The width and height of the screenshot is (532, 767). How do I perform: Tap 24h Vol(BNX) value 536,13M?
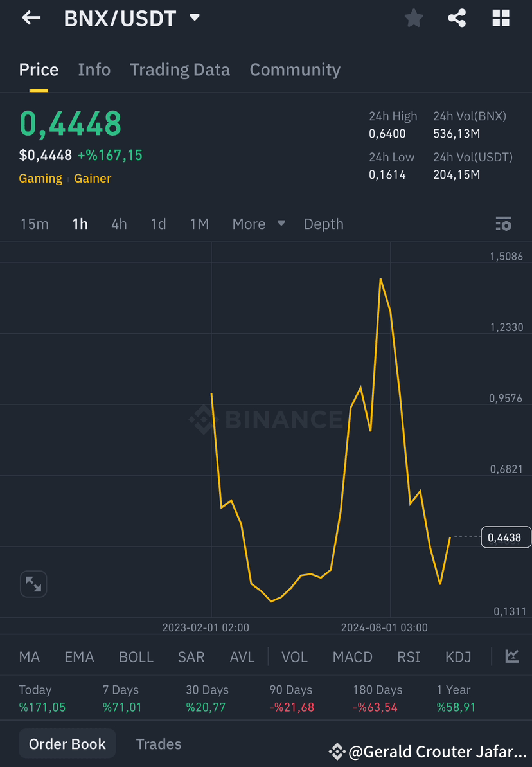click(x=457, y=134)
